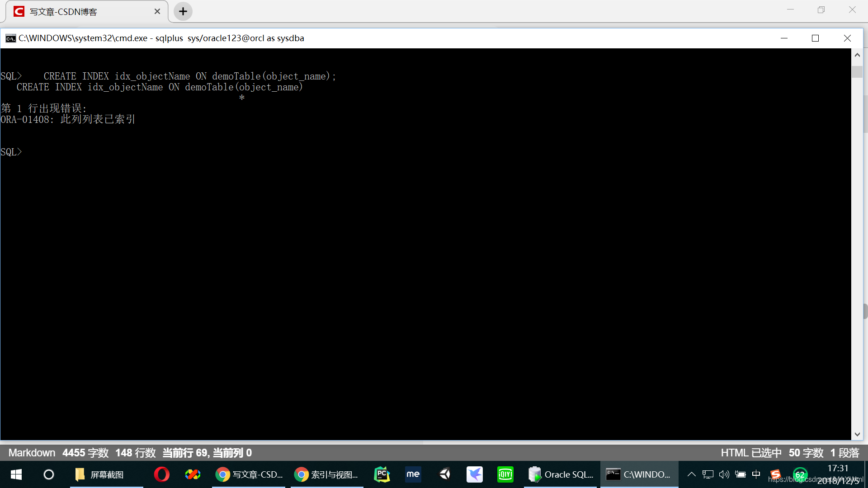Click the colorful pinwheel taskbar icon

click(x=193, y=474)
